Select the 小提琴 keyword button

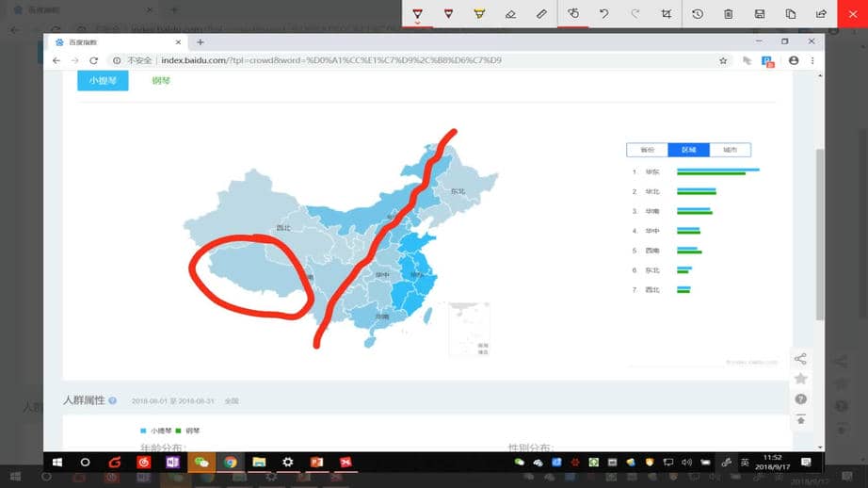pos(102,81)
